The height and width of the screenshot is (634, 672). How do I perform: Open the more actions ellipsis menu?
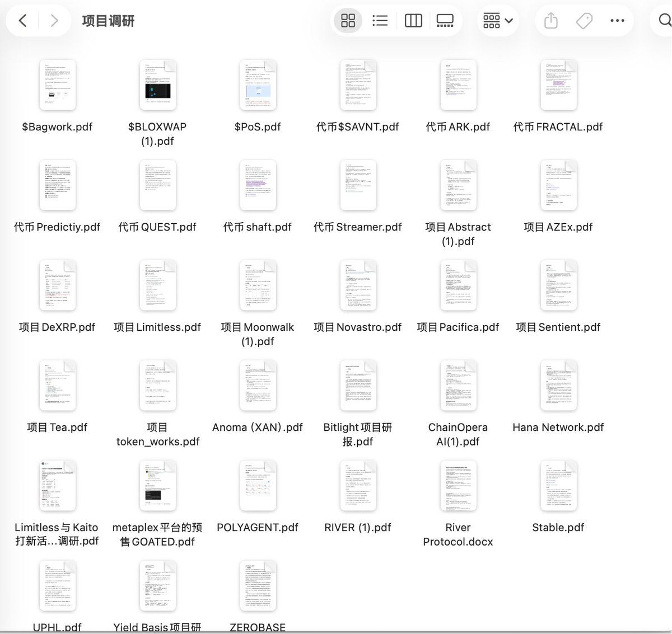coord(617,21)
